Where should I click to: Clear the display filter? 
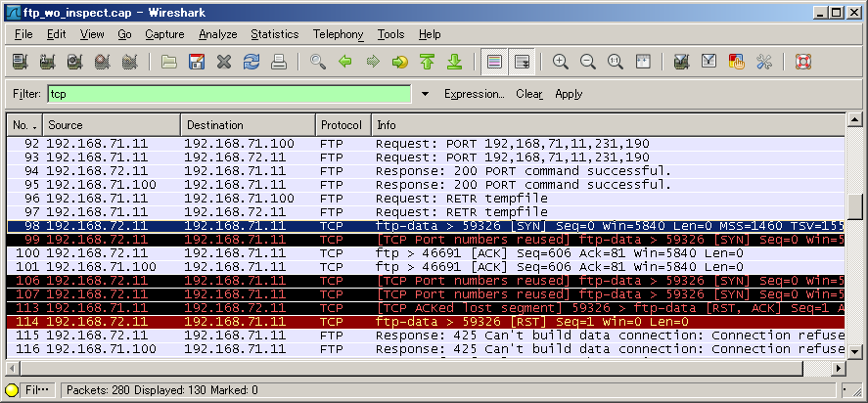529,94
